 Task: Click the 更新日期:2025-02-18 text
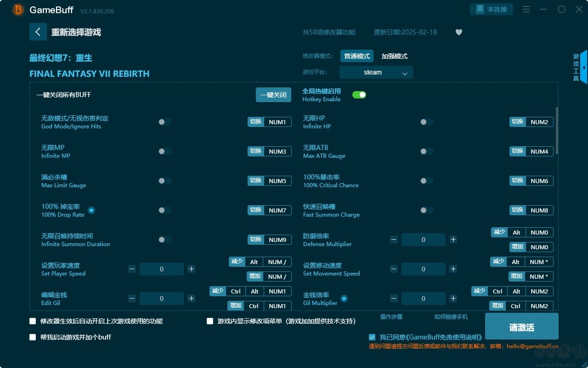[405, 32]
